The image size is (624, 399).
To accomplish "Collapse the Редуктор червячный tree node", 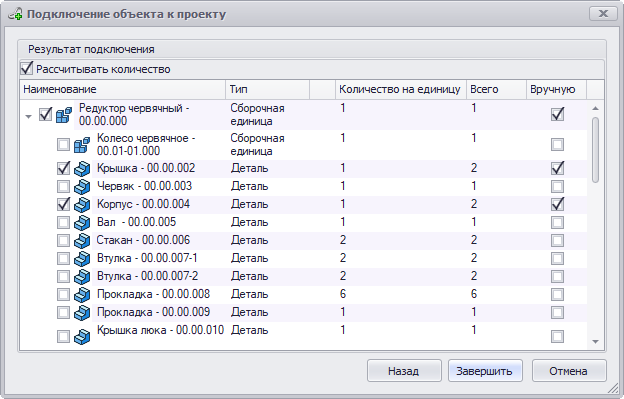I will pos(28,117).
